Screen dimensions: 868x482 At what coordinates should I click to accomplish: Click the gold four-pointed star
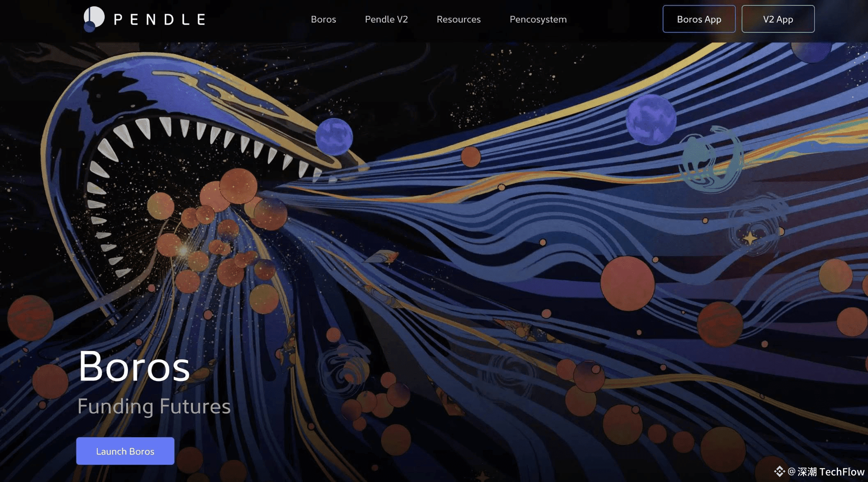750,238
